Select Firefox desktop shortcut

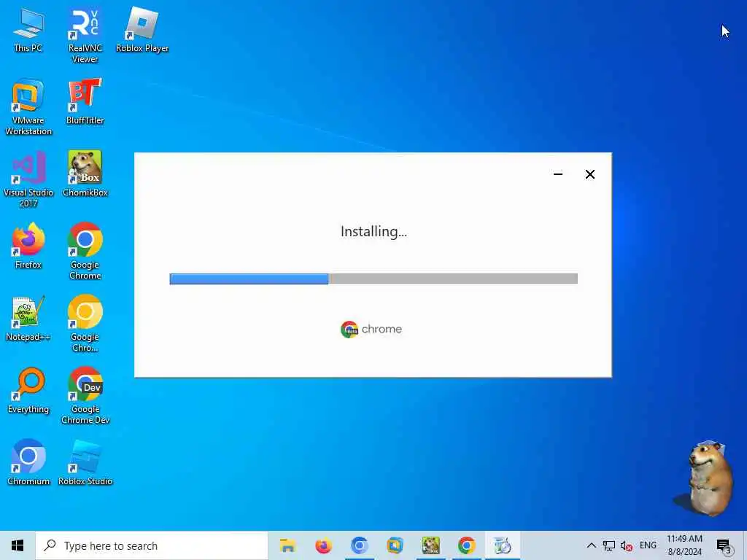click(x=28, y=246)
